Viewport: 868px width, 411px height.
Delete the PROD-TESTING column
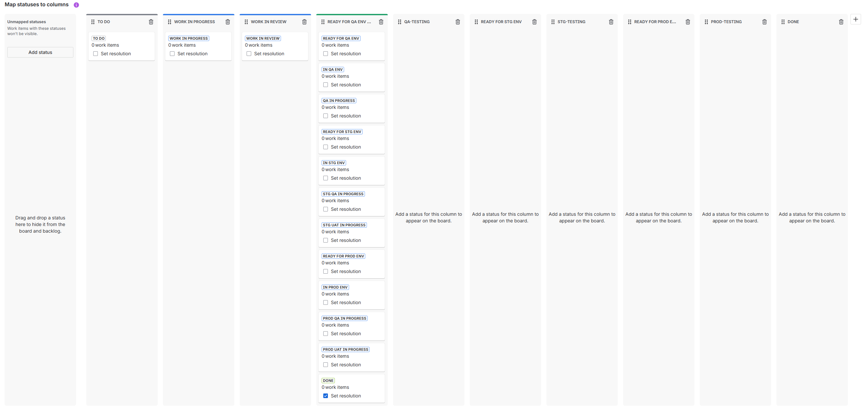[x=764, y=22]
